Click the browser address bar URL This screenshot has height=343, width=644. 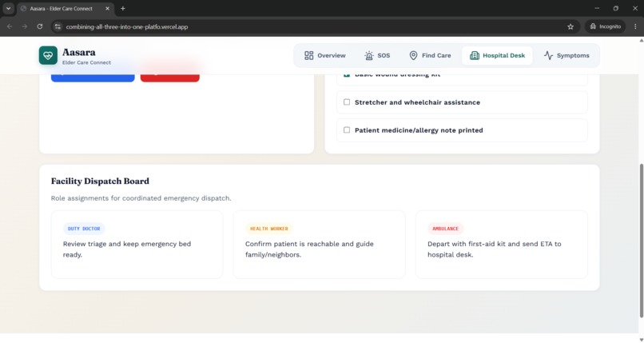(127, 26)
